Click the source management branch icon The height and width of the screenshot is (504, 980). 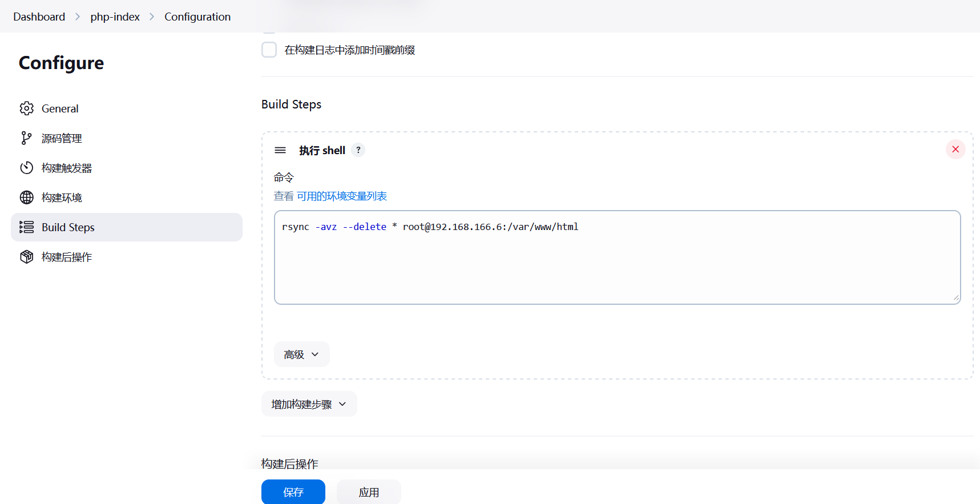pyautogui.click(x=26, y=138)
